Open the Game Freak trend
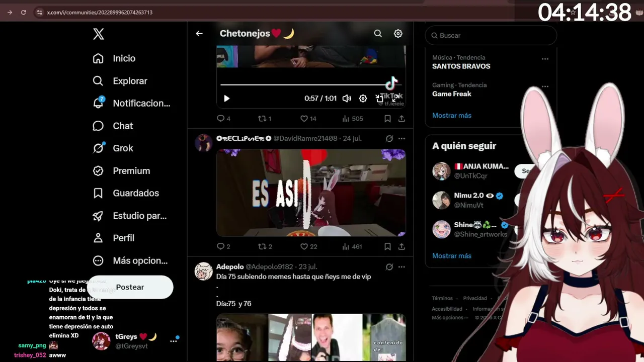The image size is (644, 362). 452,94
